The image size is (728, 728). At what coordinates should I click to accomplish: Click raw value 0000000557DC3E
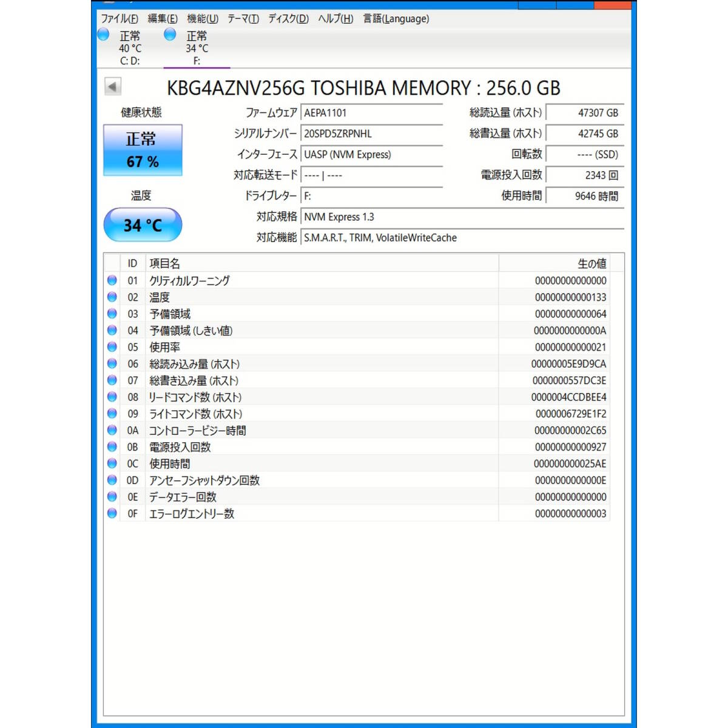[569, 380]
